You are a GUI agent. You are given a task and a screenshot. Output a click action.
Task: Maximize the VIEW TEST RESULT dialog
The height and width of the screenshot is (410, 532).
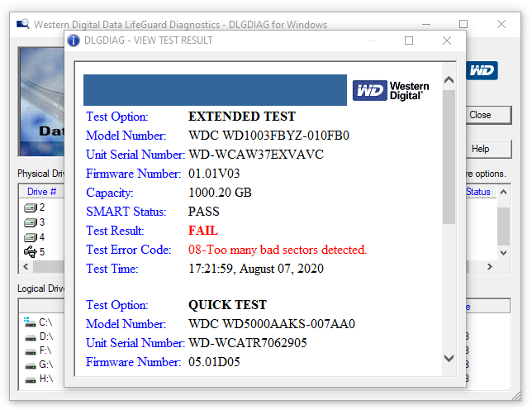pos(409,41)
